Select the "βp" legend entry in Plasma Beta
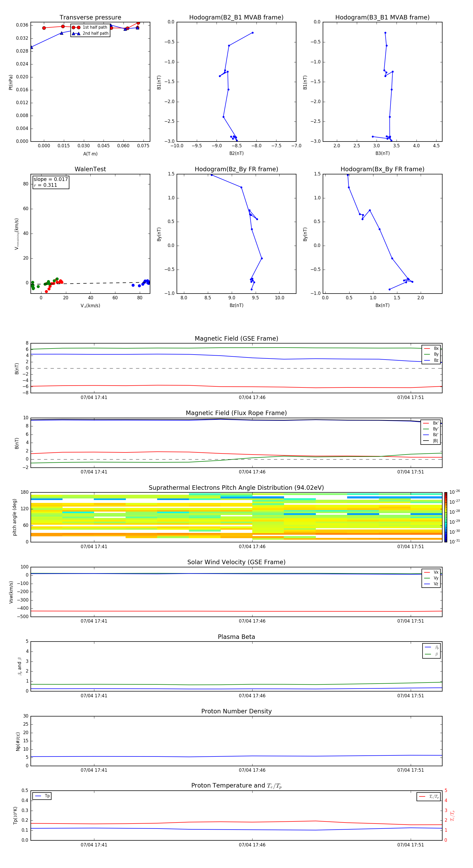The width and height of the screenshot is (473, 868). [x=431, y=647]
